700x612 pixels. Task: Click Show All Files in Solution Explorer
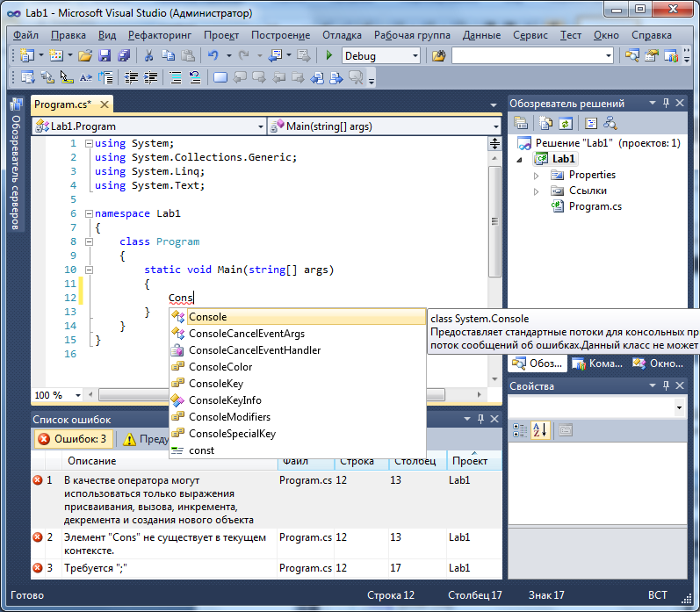click(x=545, y=123)
